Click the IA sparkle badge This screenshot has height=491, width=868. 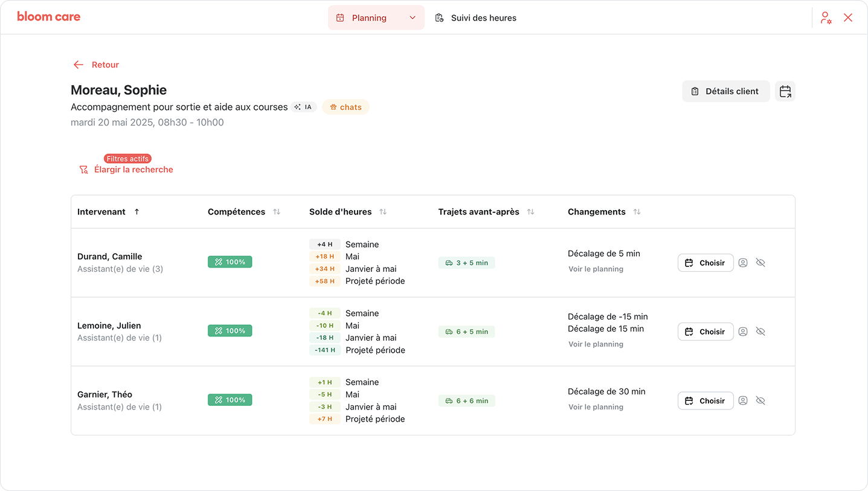tap(303, 107)
